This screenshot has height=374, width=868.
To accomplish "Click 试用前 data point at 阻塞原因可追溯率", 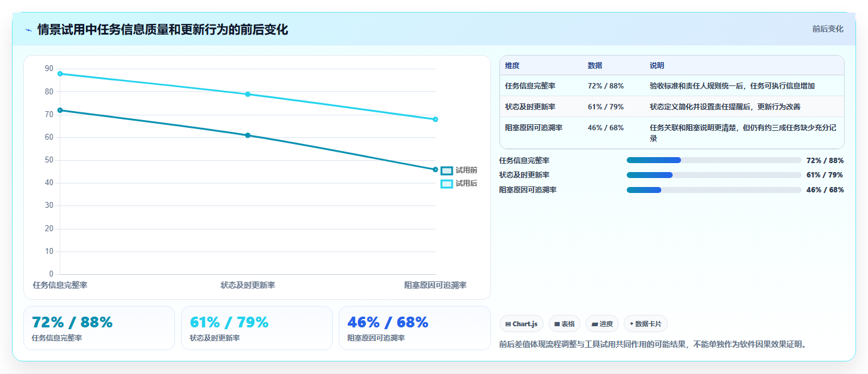I will click(x=435, y=170).
